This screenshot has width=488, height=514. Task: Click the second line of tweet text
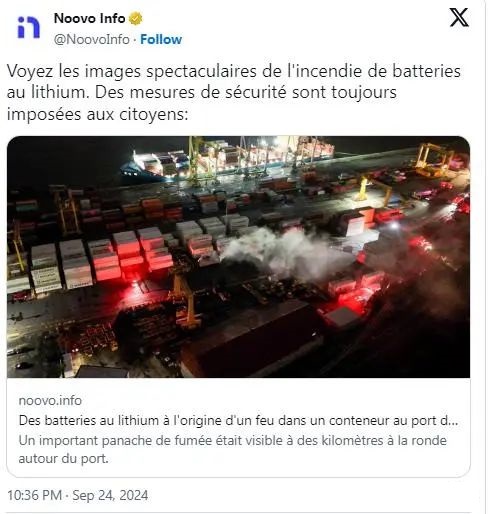202,92
